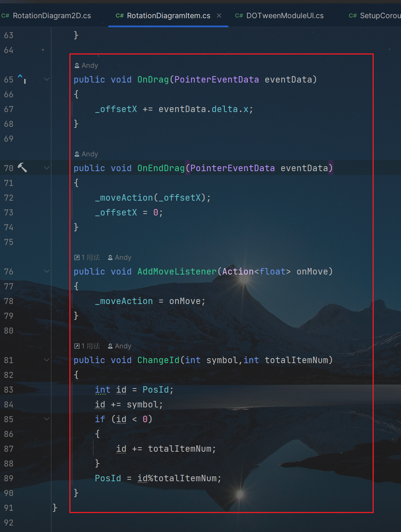Image resolution: width=401 pixels, height=532 pixels.
Task: Click the hammer quick-fix icon on line 70
Action: [22, 167]
